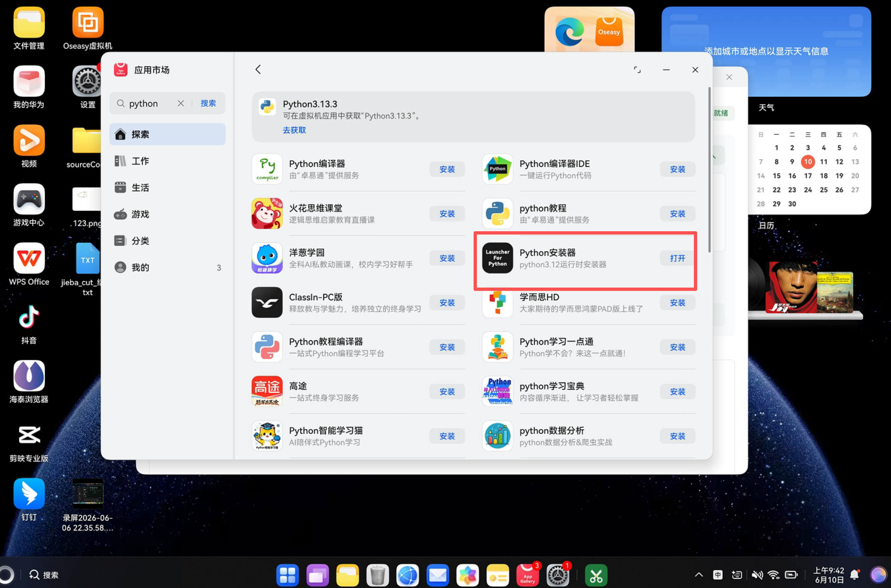
Task: Open the trash in the dock
Action: pyautogui.click(x=378, y=575)
